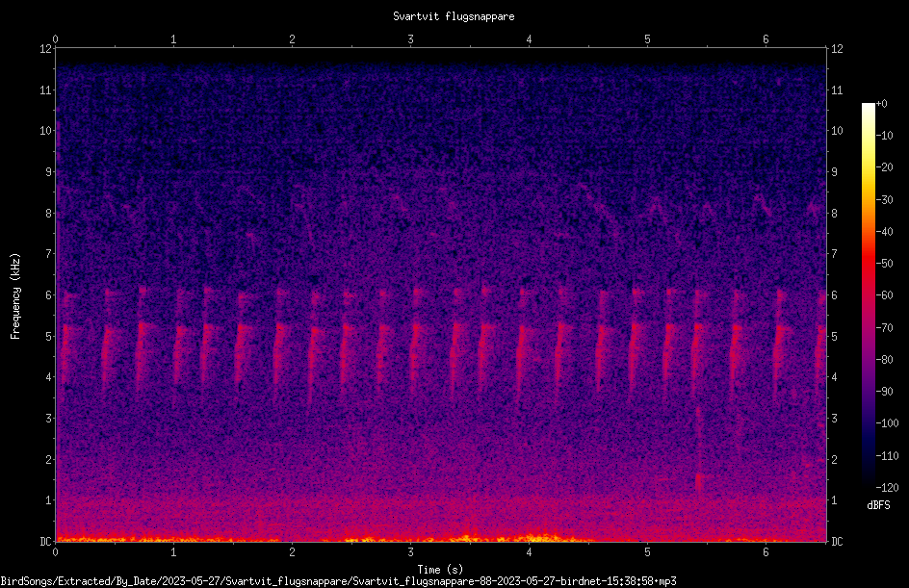Click the 6 kHz label on left axis
This screenshot has width=909, height=588.
(x=49, y=294)
